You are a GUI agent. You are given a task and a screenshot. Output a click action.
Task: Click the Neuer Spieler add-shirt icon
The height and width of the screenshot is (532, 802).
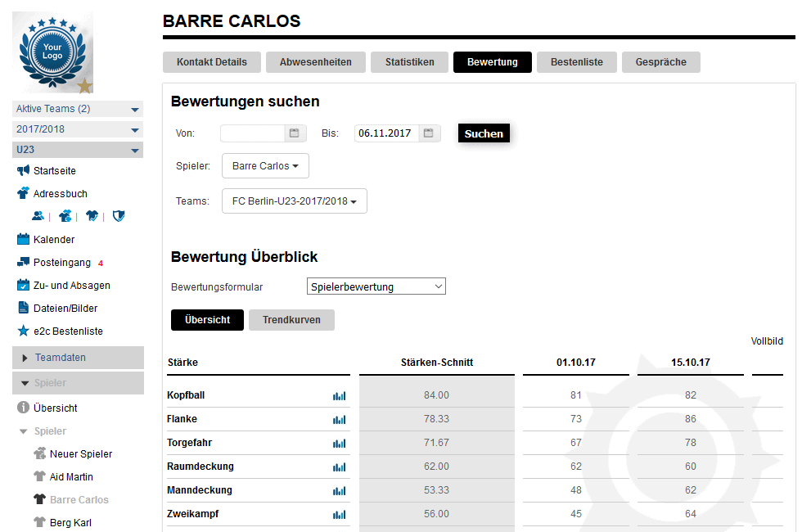[39, 453]
